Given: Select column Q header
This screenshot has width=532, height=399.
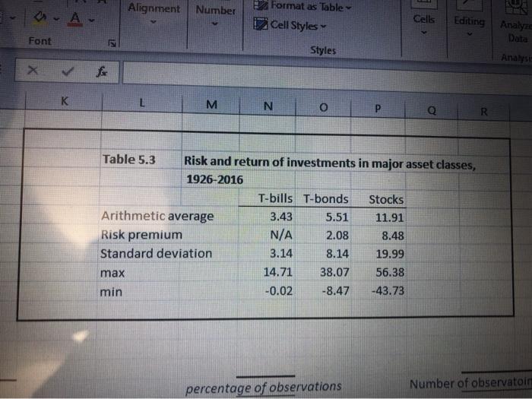Looking at the screenshot, I should (432, 110).
